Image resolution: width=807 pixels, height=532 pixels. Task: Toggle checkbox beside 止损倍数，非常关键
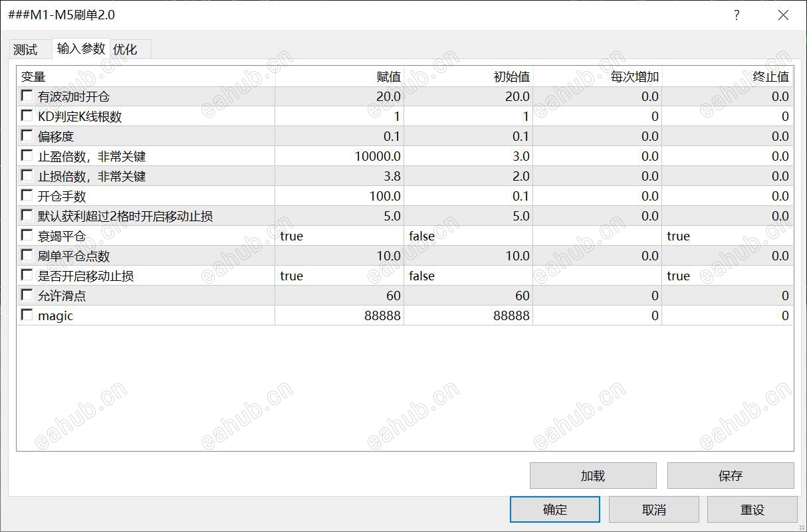coord(27,175)
